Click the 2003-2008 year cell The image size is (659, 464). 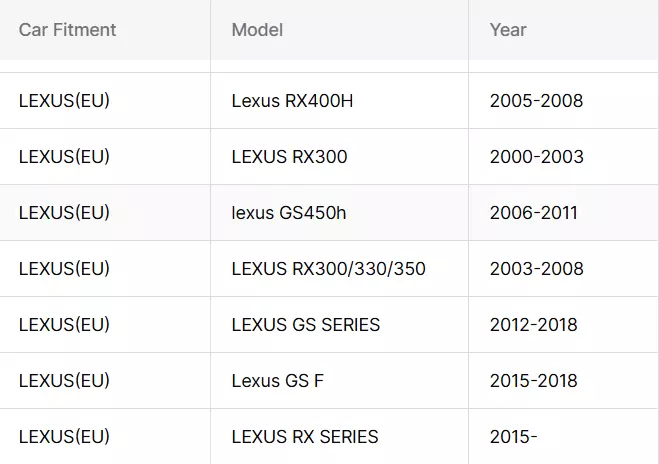click(x=536, y=269)
